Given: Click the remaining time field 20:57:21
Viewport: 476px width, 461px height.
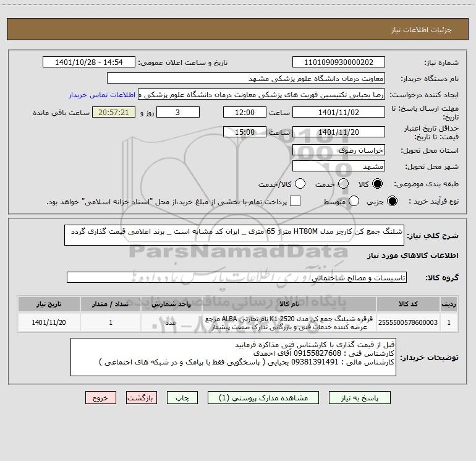Looking at the screenshot, I should (x=114, y=113).
